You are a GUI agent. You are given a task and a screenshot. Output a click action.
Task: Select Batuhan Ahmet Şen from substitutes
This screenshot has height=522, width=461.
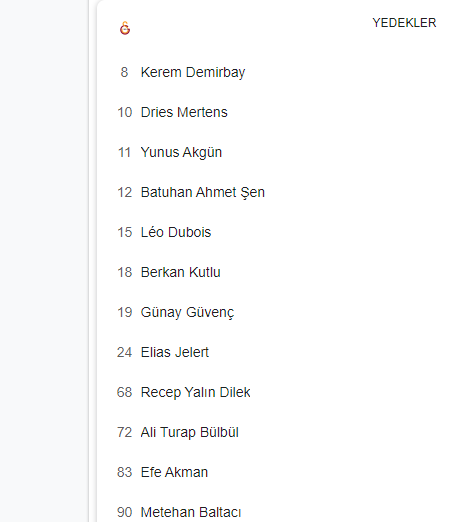tap(203, 192)
